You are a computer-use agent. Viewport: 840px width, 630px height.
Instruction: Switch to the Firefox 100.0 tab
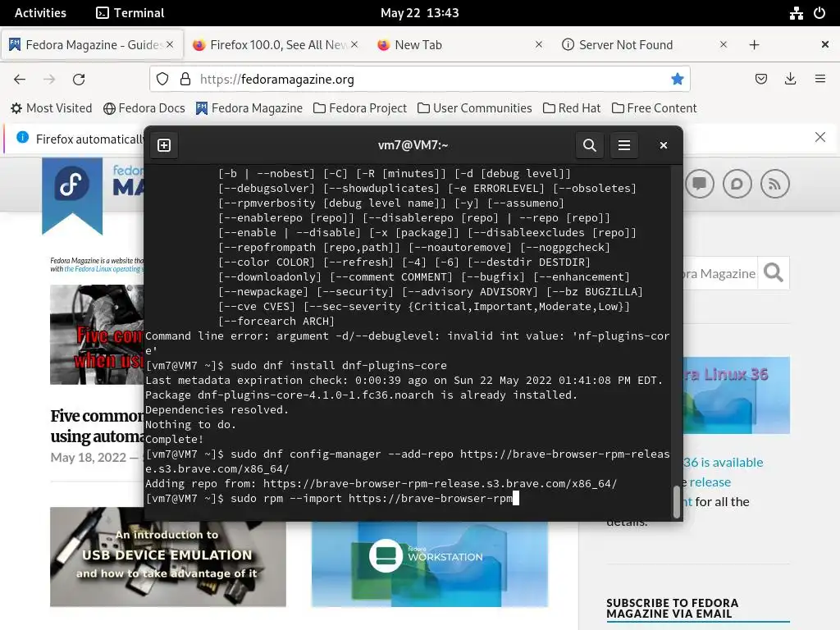(277, 45)
